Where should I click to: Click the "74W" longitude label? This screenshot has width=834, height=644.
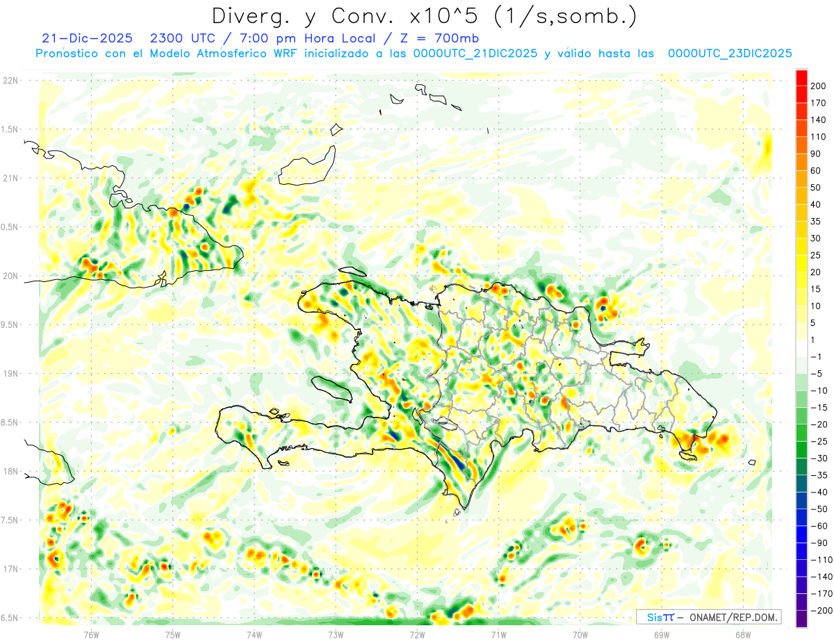click(254, 634)
